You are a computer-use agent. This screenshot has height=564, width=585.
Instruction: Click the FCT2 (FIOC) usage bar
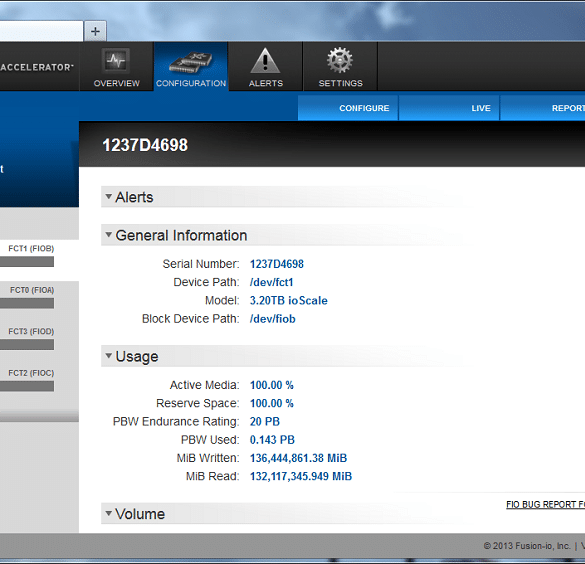pos(27,386)
